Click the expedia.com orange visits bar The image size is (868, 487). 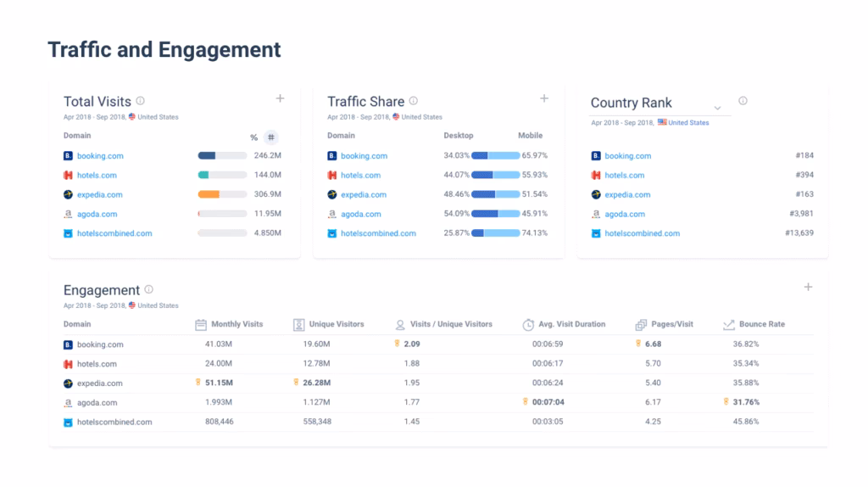(209, 195)
